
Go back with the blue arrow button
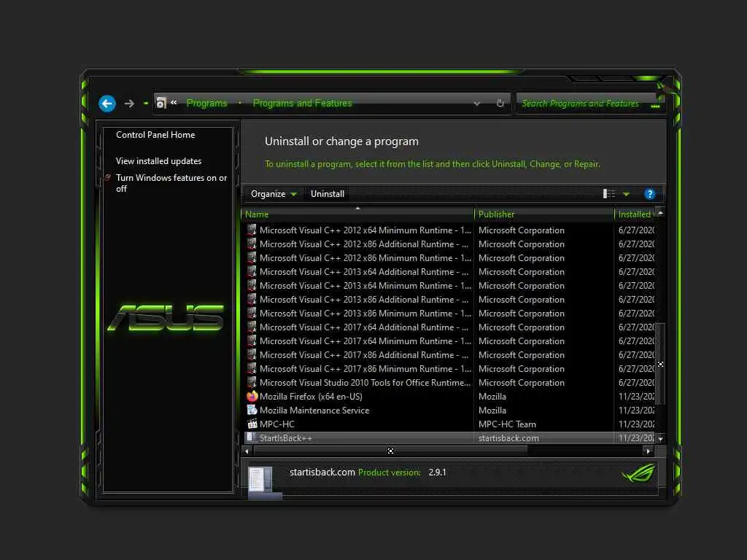[x=107, y=104]
